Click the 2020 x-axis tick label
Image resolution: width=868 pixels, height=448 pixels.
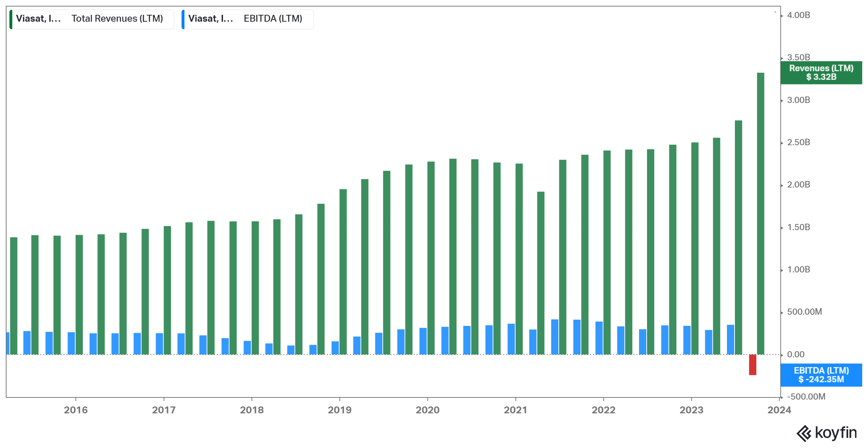pyautogui.click(x=427, y=410)
